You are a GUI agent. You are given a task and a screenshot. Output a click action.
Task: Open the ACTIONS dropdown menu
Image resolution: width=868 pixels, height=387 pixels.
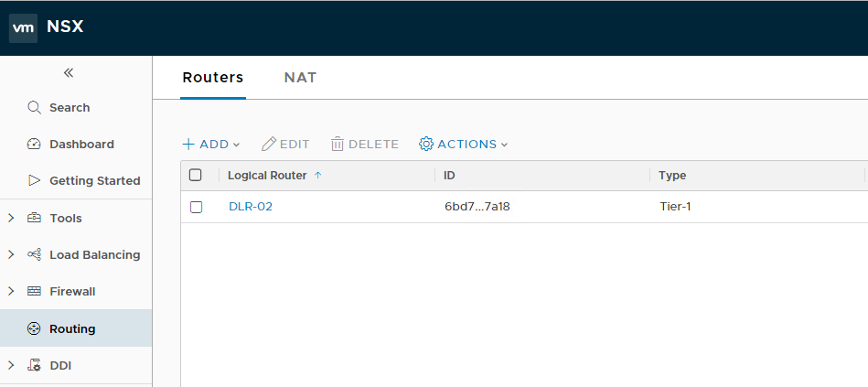point(463,144)
